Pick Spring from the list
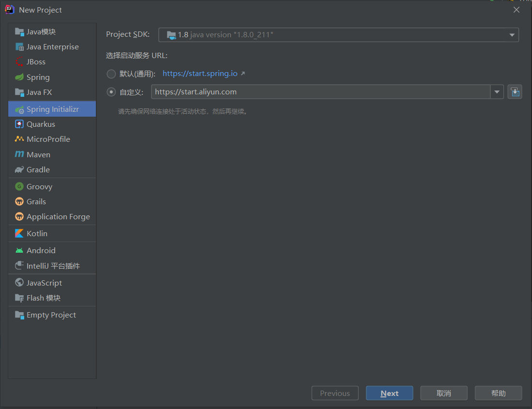Image resolution: width=532 pixels, height=409 pixels. point(52,77)
